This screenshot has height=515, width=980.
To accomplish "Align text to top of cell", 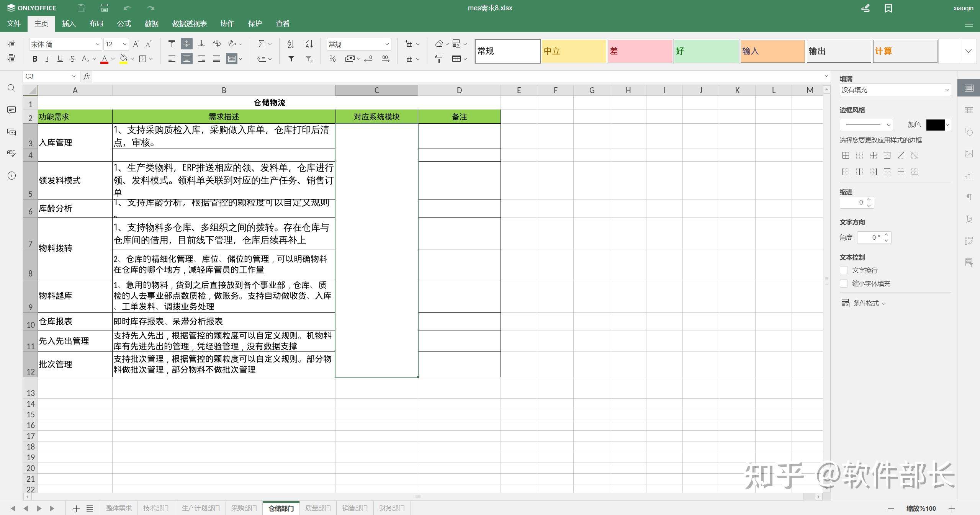I will point(172,44).
